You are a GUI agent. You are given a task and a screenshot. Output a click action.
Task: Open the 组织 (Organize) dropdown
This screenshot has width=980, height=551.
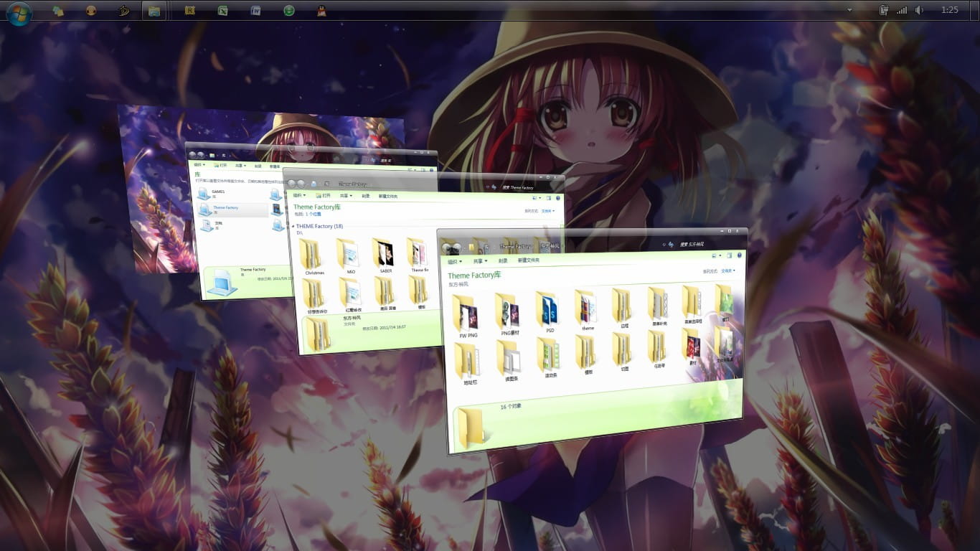tap(456, 260)
